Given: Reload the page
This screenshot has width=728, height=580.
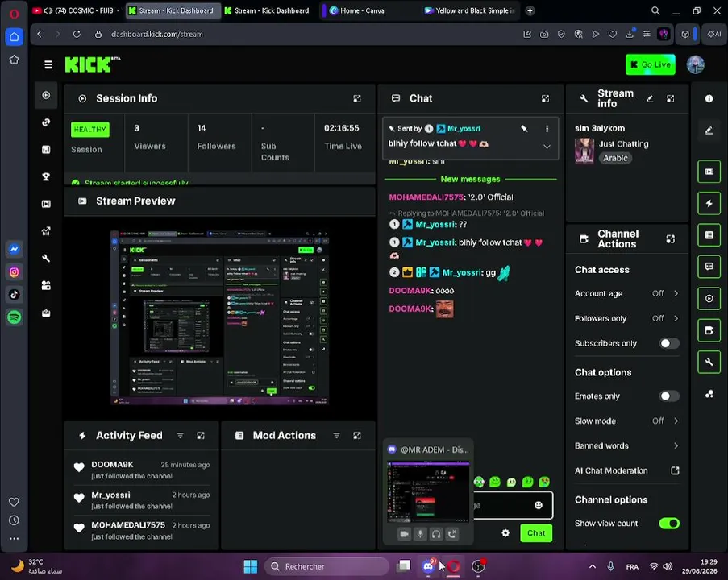Looking at the screenshot, I should [x=77, y=34].
